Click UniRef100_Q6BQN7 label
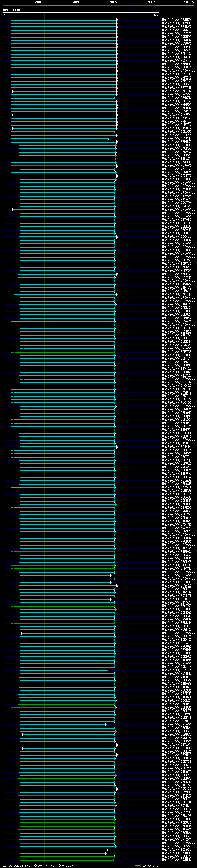This screenshot has height=868, width=197. (x=177, y=416)
